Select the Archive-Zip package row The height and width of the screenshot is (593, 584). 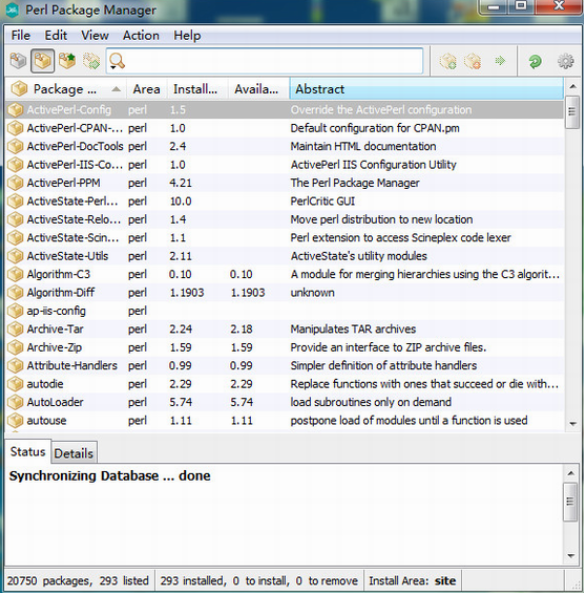click(284, 347)
